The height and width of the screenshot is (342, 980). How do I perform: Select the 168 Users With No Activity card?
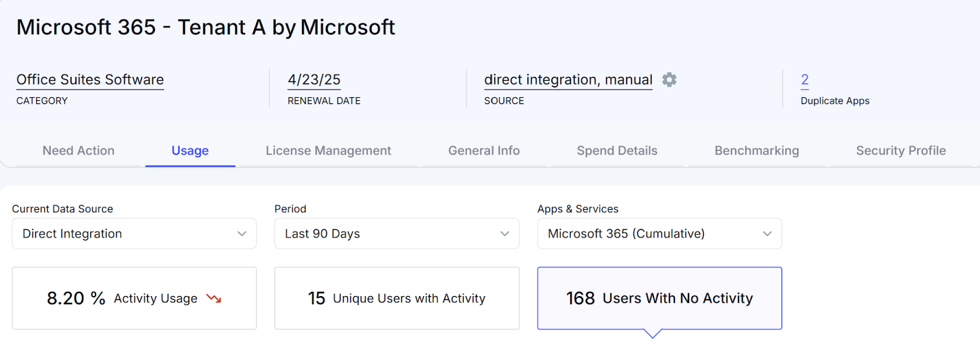(660, 299)
